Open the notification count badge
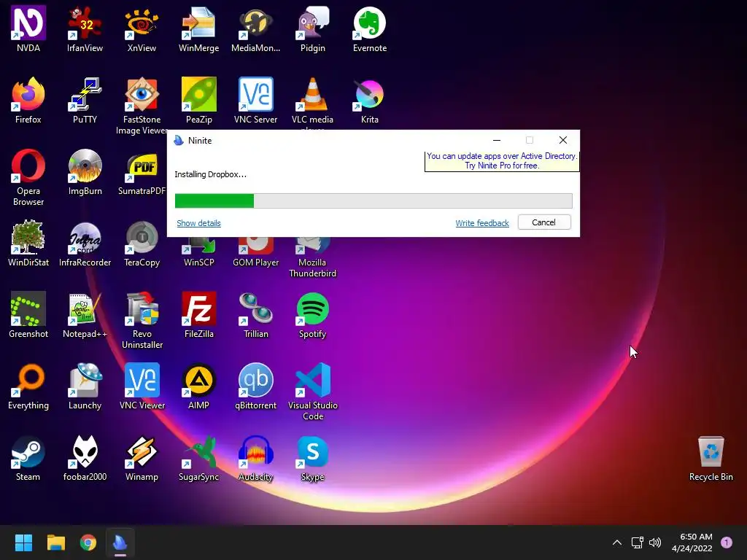Viewport: 747px width, 560px height. (727, 542)
